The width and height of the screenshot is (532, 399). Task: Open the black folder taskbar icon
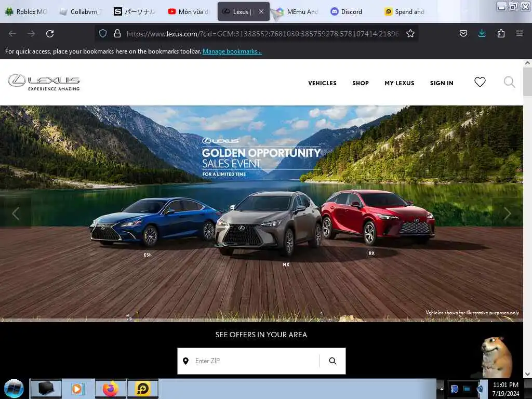tap(46, 389)
